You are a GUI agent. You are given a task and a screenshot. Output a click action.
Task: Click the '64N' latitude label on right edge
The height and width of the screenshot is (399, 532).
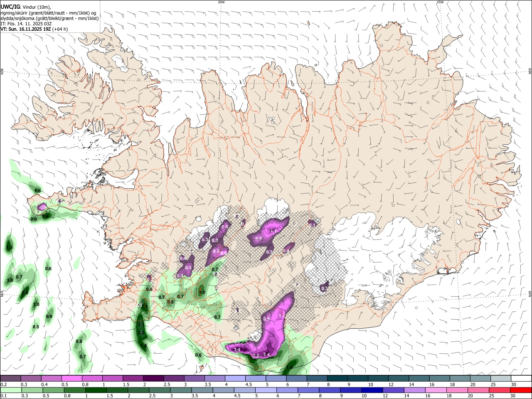[530, 293]
